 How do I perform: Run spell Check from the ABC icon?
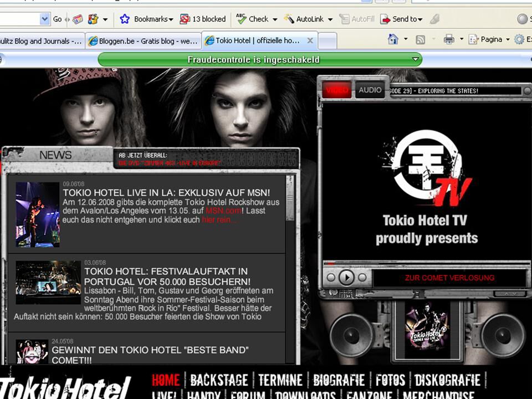[x=241, y=19]
